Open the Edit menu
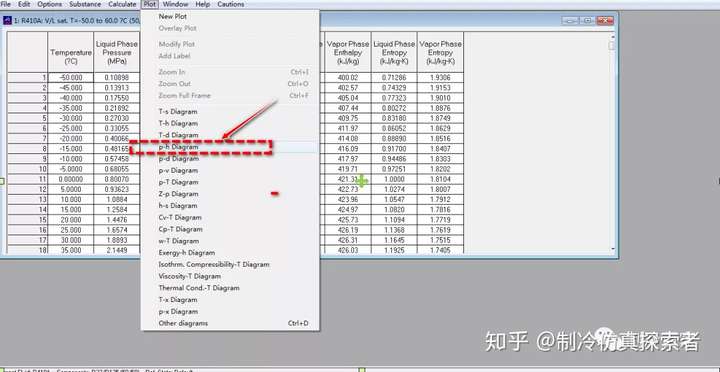Image resolution: width=720 pixels, height=372 pixels. tap(24, 4)
